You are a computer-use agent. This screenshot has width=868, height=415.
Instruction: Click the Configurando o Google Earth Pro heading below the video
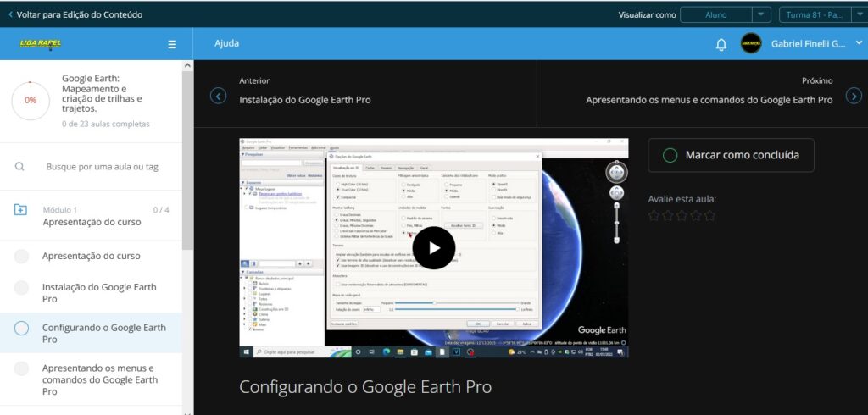[x=365, y=387]
